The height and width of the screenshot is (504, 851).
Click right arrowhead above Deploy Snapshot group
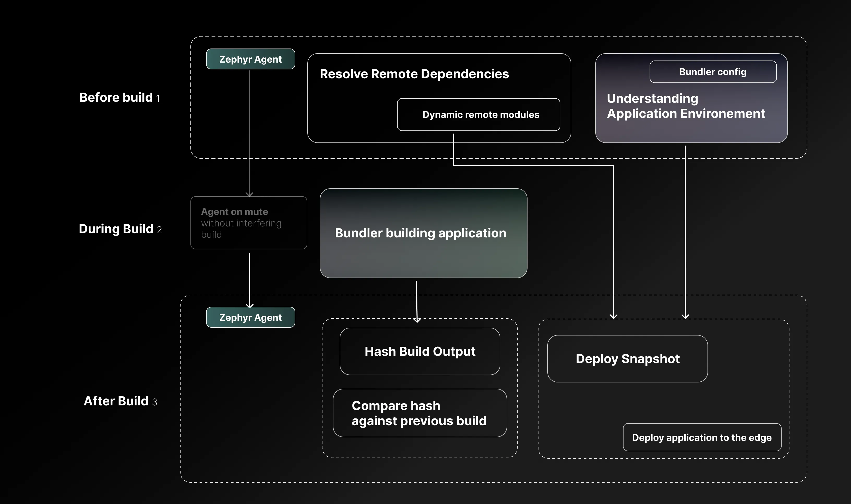click(x=685, y=316)
